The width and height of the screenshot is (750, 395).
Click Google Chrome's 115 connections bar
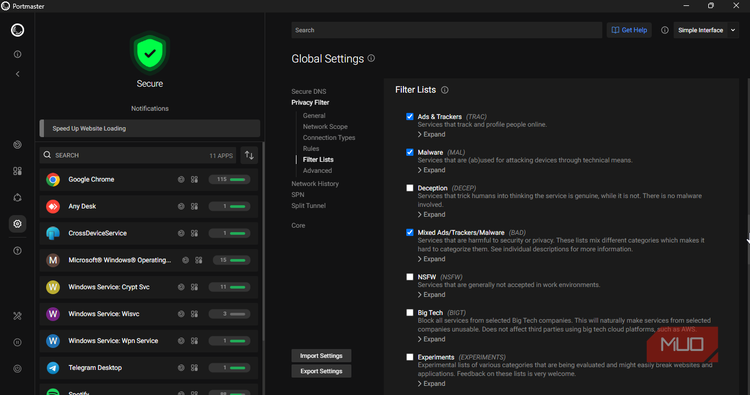pos(230,180)
